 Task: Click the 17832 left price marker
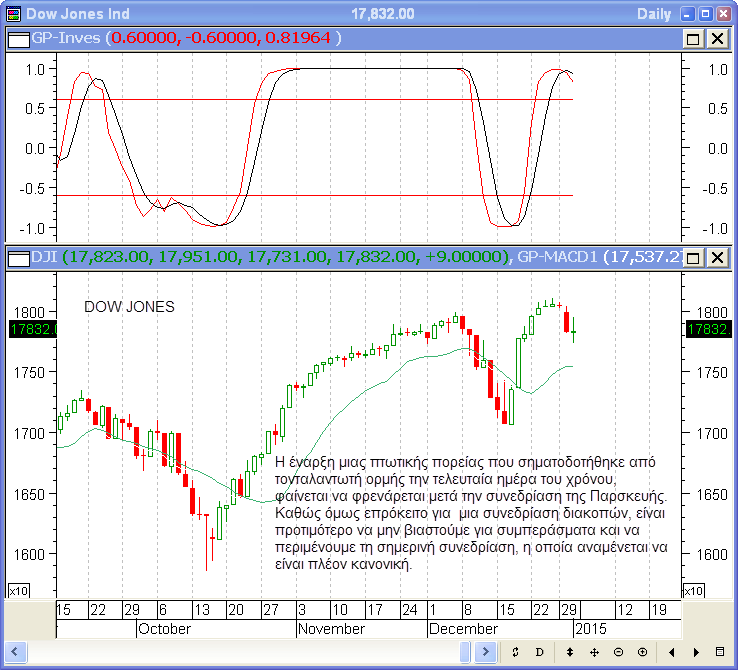(x=33, y=329)
